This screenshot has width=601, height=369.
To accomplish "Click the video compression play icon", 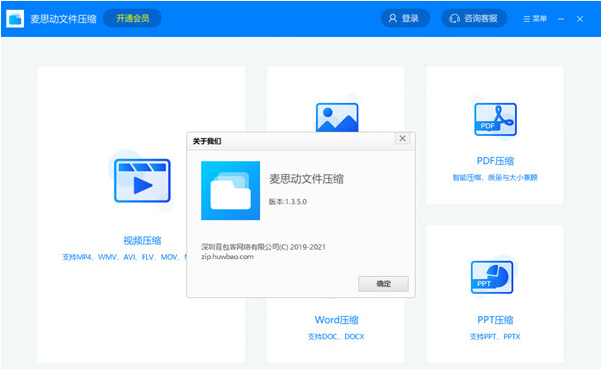I will tap(142, 180).
